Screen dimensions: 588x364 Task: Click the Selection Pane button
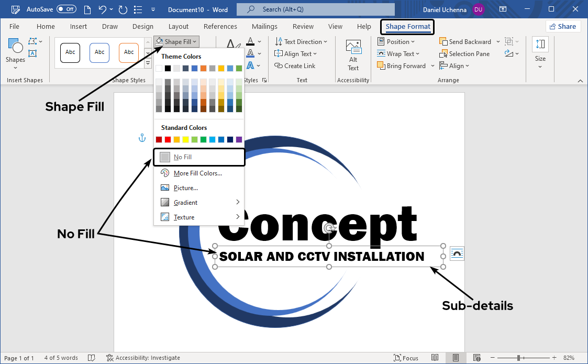click(x=464, y=53)
